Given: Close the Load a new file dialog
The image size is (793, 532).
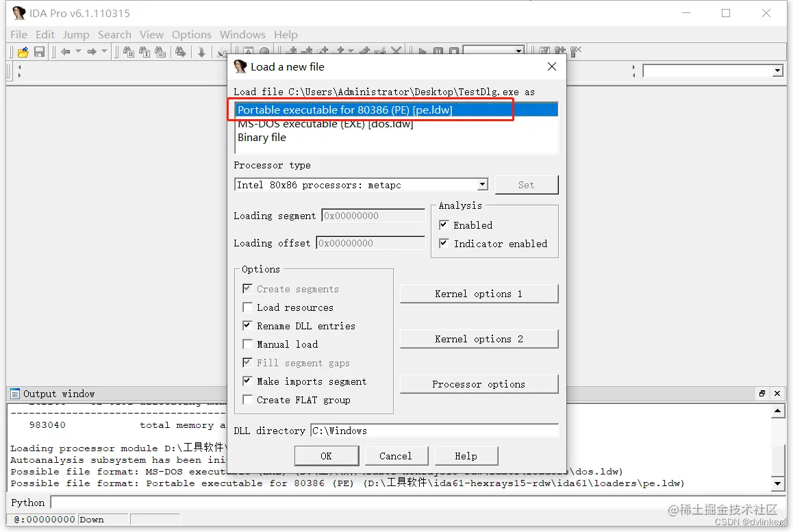Looking at the screenshot, I should click(x=552, y=66).
